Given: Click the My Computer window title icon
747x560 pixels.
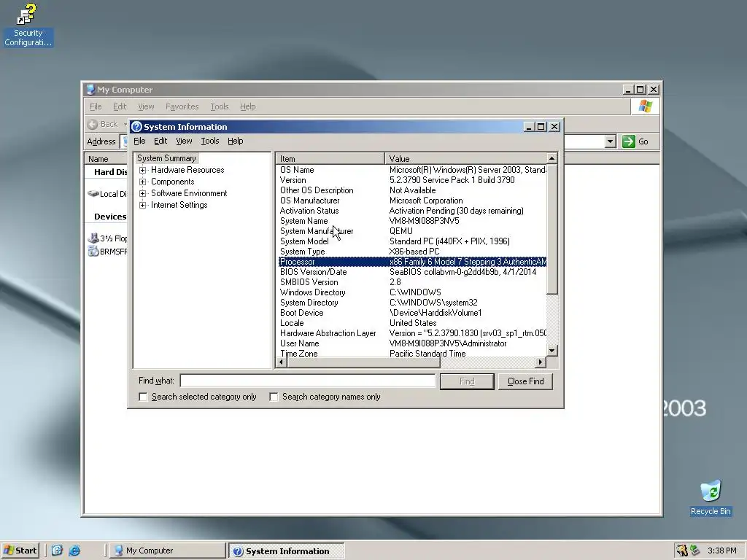Looking at the screenshot, I should pos(90,90).
